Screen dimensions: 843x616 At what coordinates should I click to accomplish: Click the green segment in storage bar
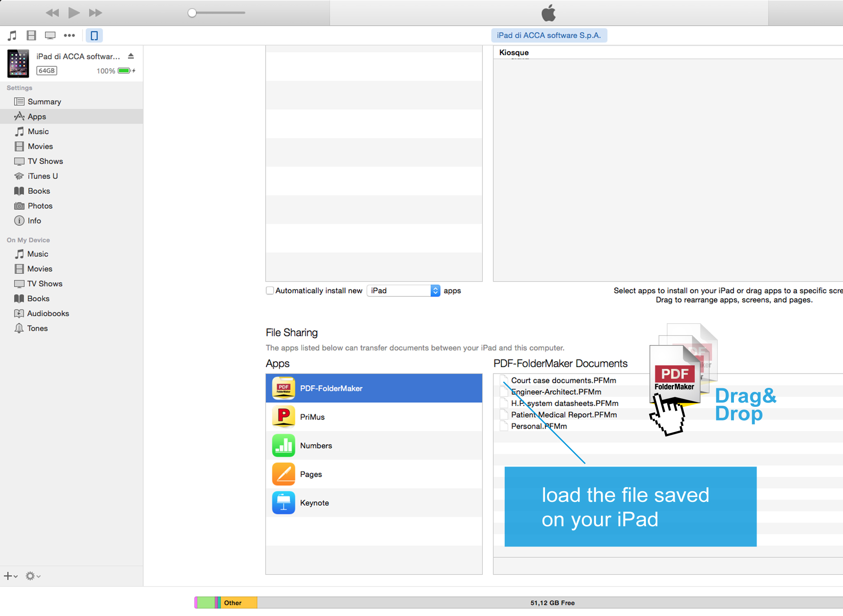[x=206, y=602]
